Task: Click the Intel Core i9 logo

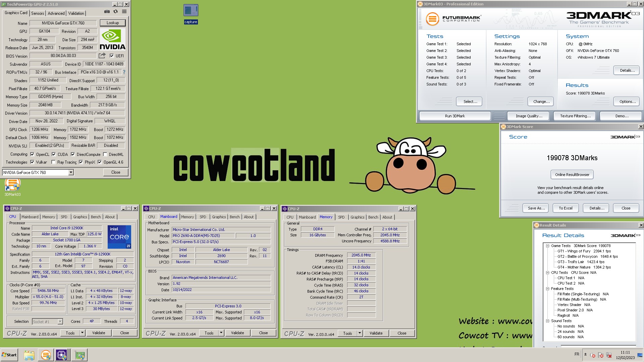Action: pyautogui.click(x=119, y=237)
